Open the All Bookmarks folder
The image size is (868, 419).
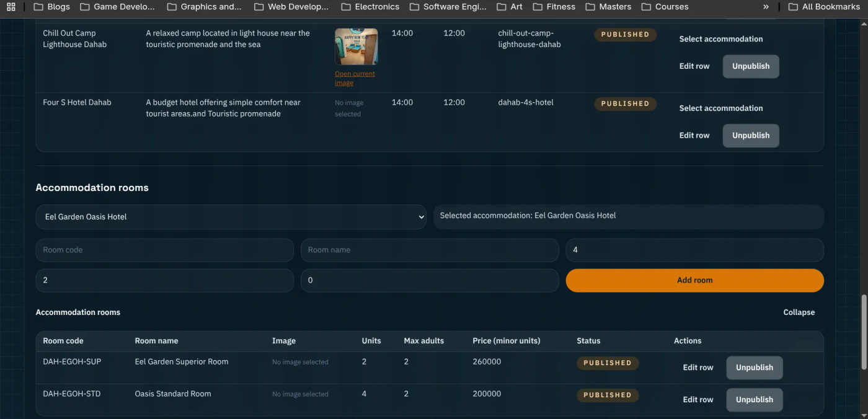point(824,7)
